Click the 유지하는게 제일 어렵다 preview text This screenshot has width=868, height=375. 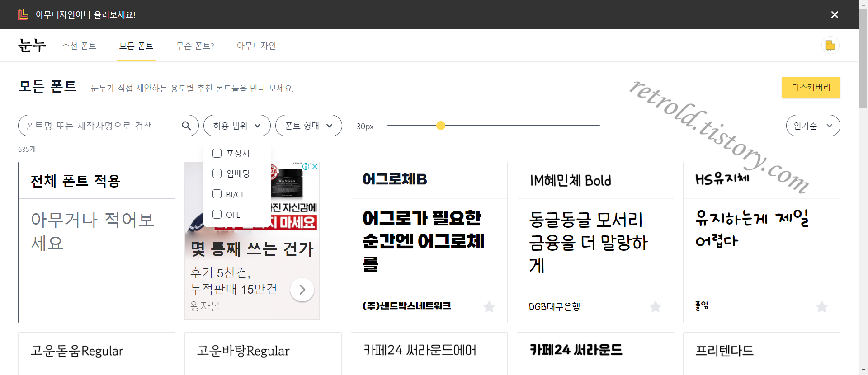point(752,229)
